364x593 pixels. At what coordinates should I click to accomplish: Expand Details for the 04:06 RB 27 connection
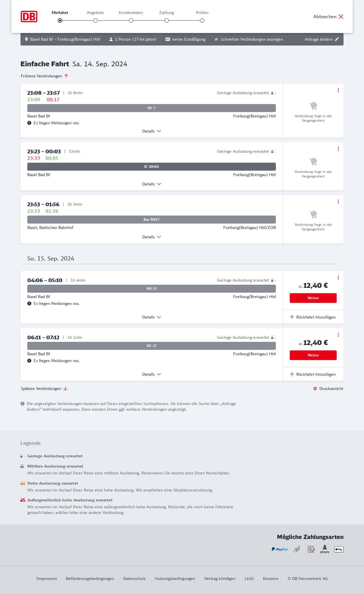click(152, 317)
